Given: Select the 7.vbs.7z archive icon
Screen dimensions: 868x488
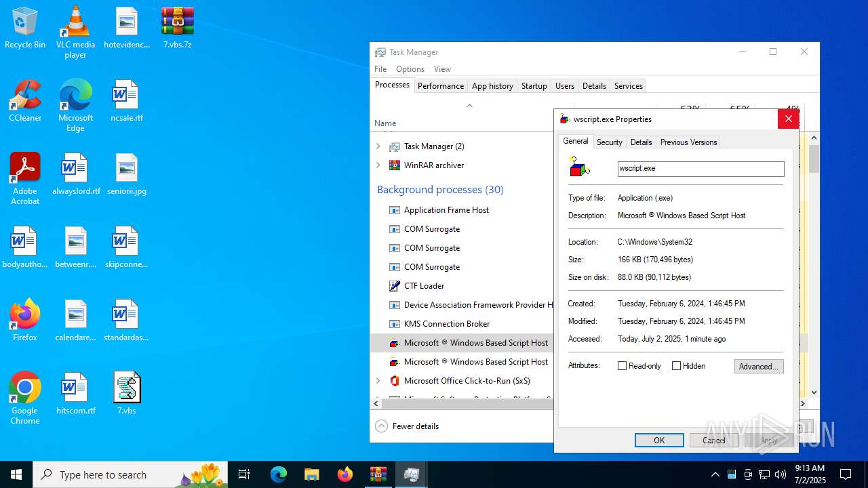Looking at the screenshot, I should pos(178,28).
